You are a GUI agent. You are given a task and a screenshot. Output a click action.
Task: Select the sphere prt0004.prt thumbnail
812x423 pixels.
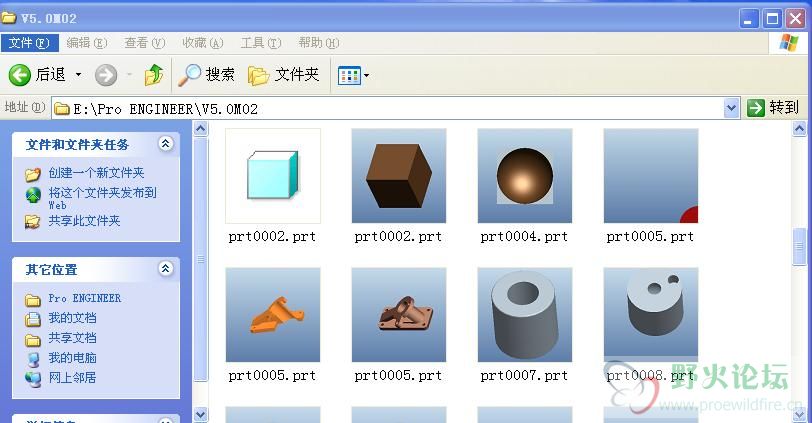tap(525, 176)
